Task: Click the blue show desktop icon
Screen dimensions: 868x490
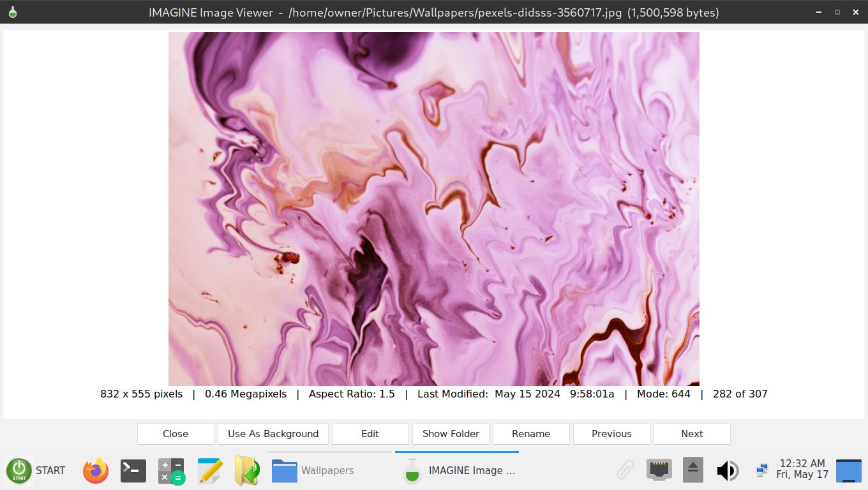Action: tap(848, 471)
